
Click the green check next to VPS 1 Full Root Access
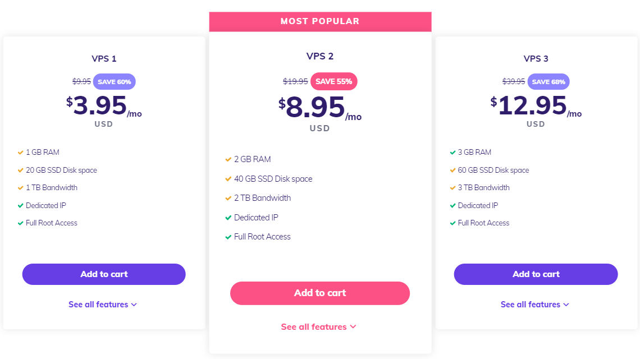click(20, 223)
